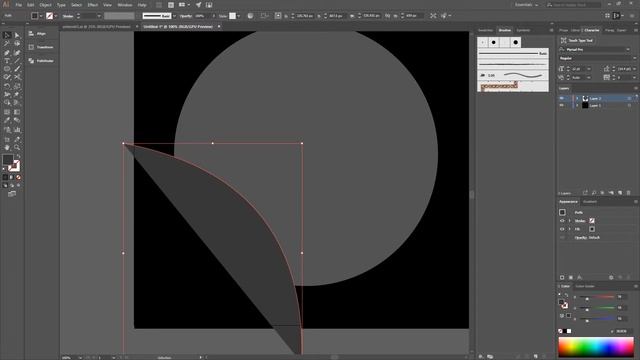
Task: Toggle visibility of the bottom layer
Action: [562, 105]
